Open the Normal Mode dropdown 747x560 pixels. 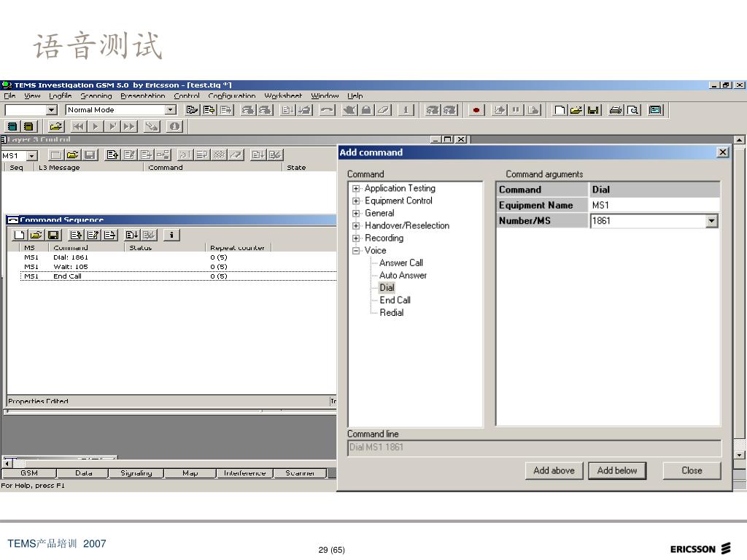[x=170, y=110]
